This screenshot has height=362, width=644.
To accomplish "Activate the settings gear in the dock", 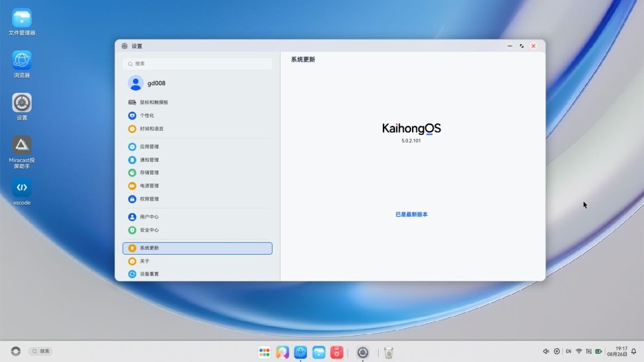I will point(363,352).
